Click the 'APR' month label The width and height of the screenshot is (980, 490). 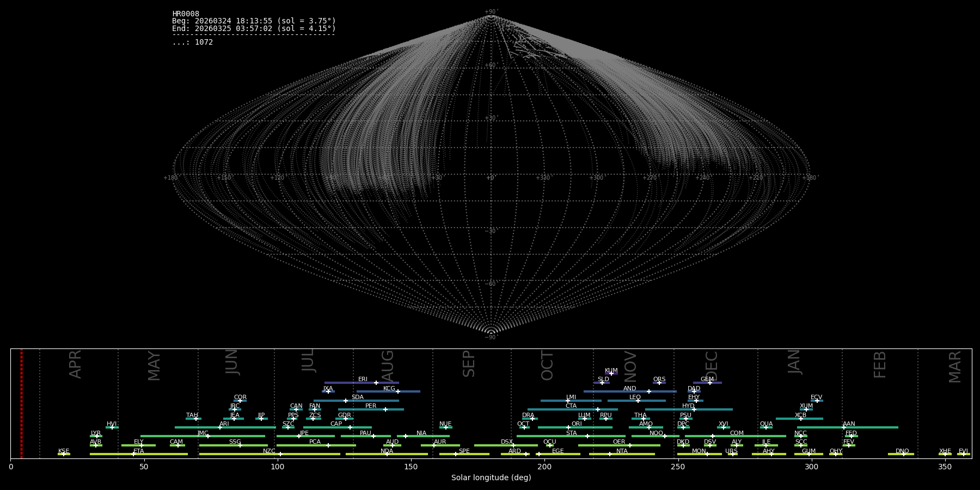tap(75, 364)
